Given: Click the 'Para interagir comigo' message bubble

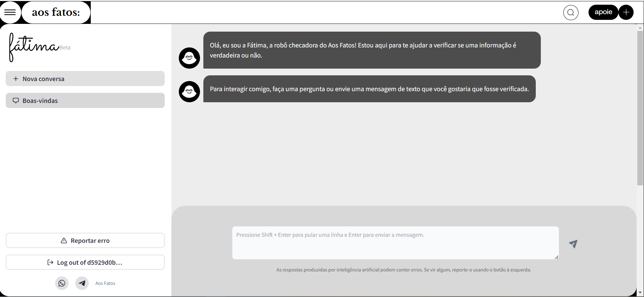Looking at the screenshot, I should 369,89.
